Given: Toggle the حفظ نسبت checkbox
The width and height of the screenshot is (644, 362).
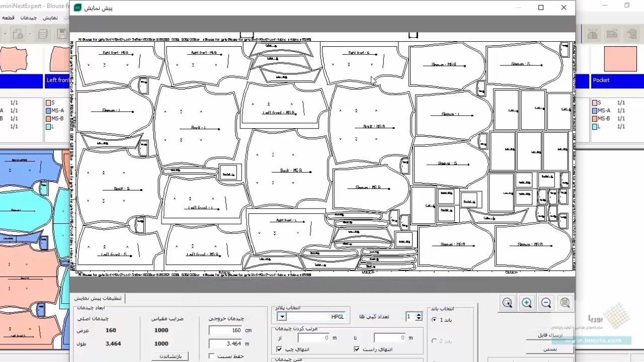Looking at the screenshot, I should pos(212,356).
